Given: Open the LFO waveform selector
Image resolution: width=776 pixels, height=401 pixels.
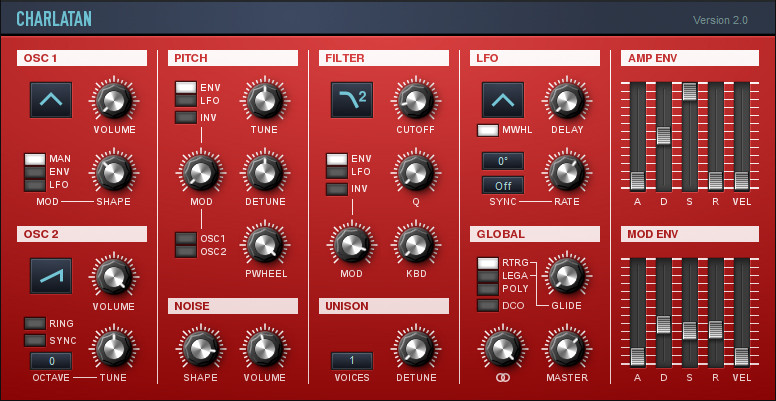Looking at the screenshot, I should pyautogui.click(x=503, y=100).
